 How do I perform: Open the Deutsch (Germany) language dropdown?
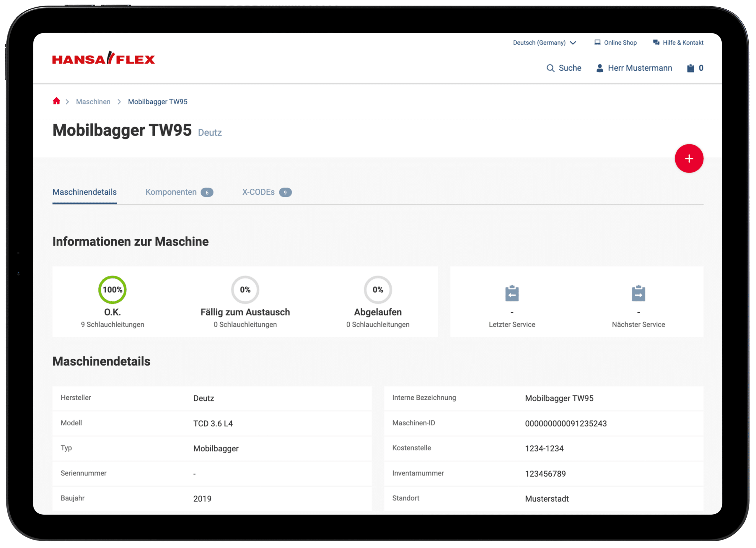539,43
